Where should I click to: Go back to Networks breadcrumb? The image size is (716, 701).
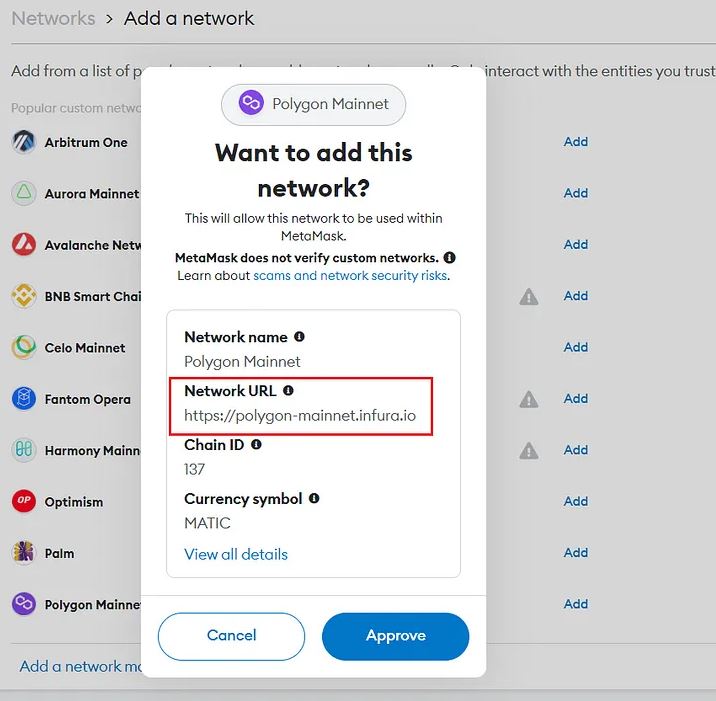(x=53, y=19)
